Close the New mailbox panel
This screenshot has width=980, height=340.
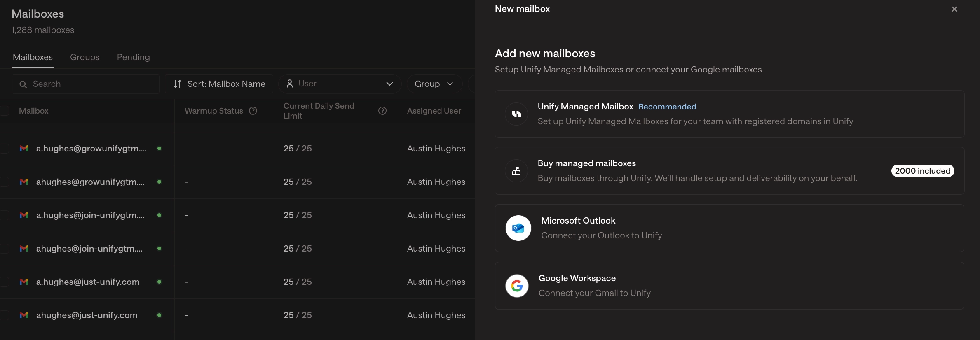coord(954,9)
